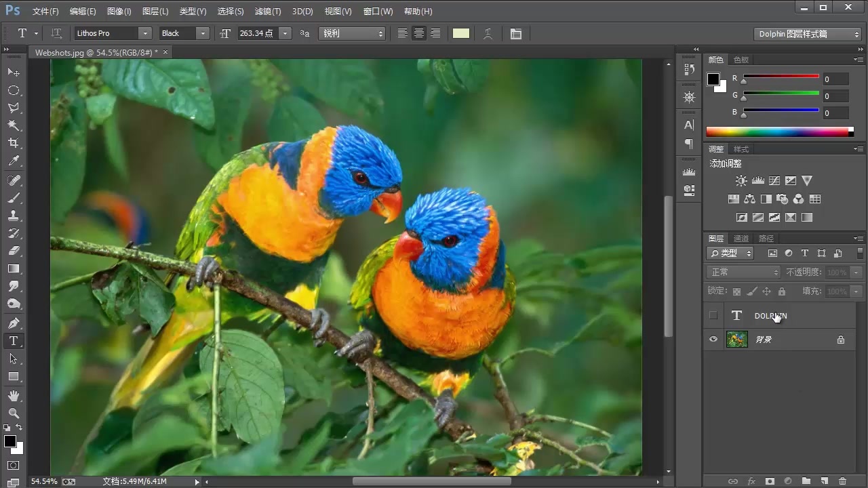Open the 窗口(W) menu
Image resolution: width=868 pixels, height=488 pixels.
click(x=378, y=12)
